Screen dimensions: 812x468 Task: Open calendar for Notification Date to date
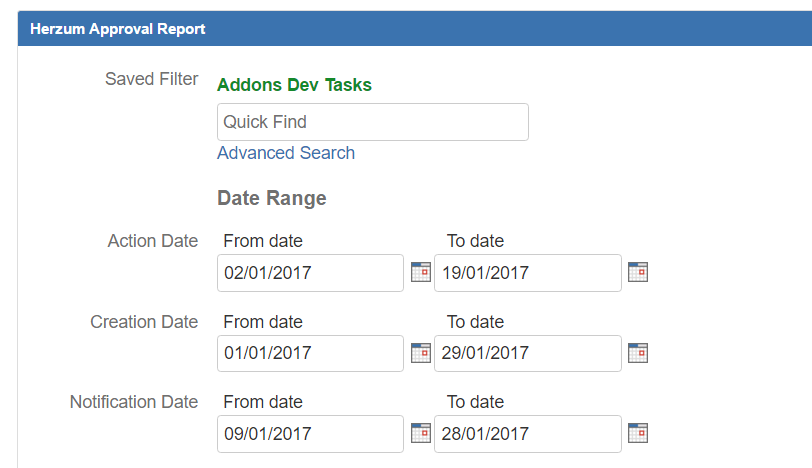point(638,433)
